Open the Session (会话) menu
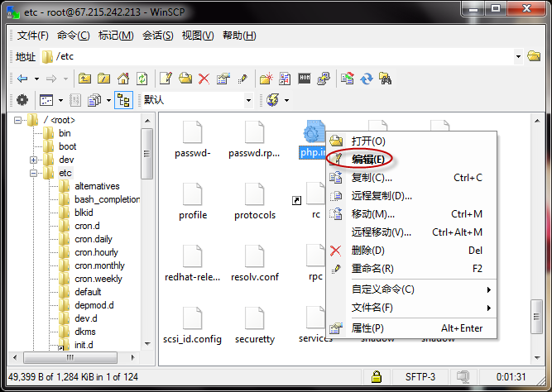 (157, 36)
